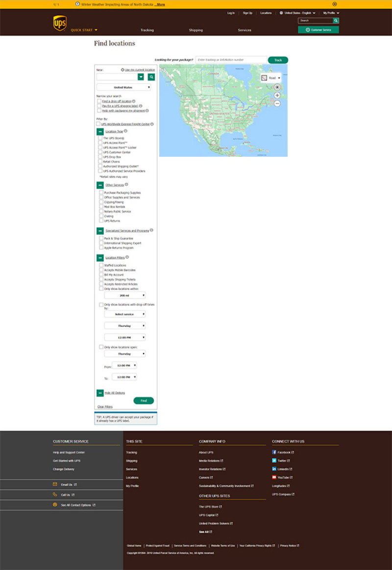Open help icon beside Specialized Services and Programs

point(151,230)
